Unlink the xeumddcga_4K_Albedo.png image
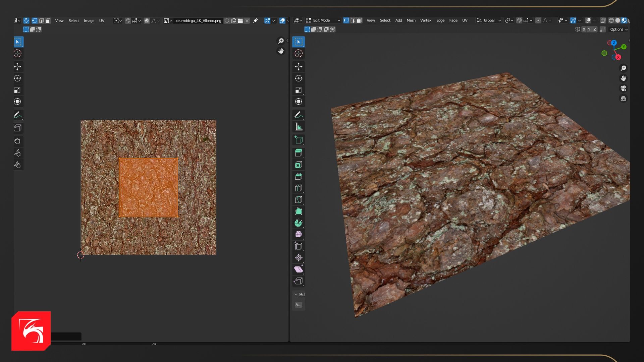Viewport: 644px width, 362px height. coord(247,21)
